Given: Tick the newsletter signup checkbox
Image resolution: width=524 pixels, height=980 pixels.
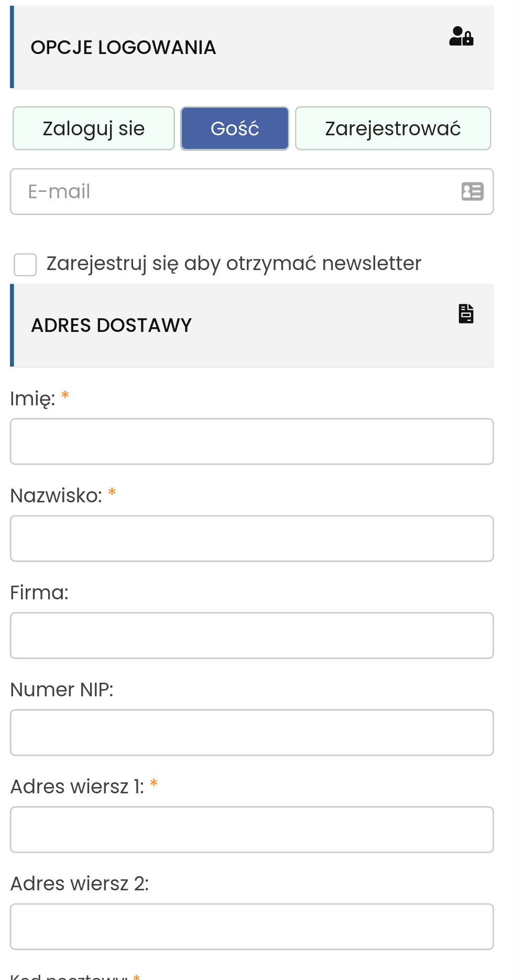Looking at the screenshot, I should (x=25, y=264).
